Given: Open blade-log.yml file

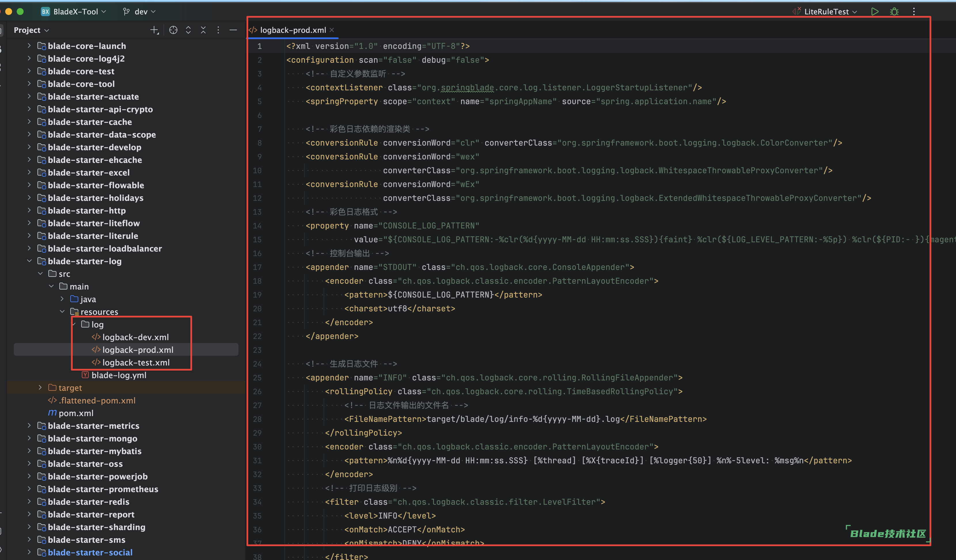Looking at the screenshot, I should pyautogui.click(x=119, y=375).
